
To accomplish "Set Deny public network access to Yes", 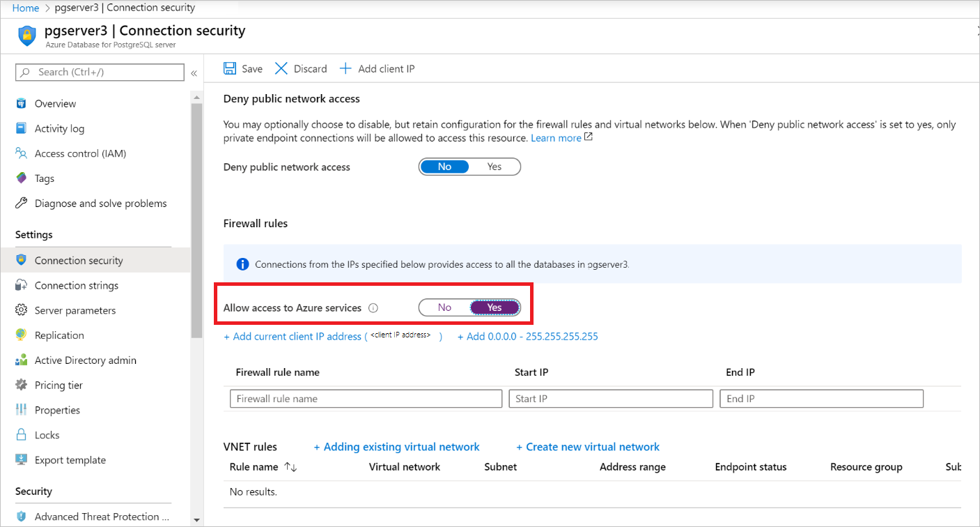I will tap(495, 167).
